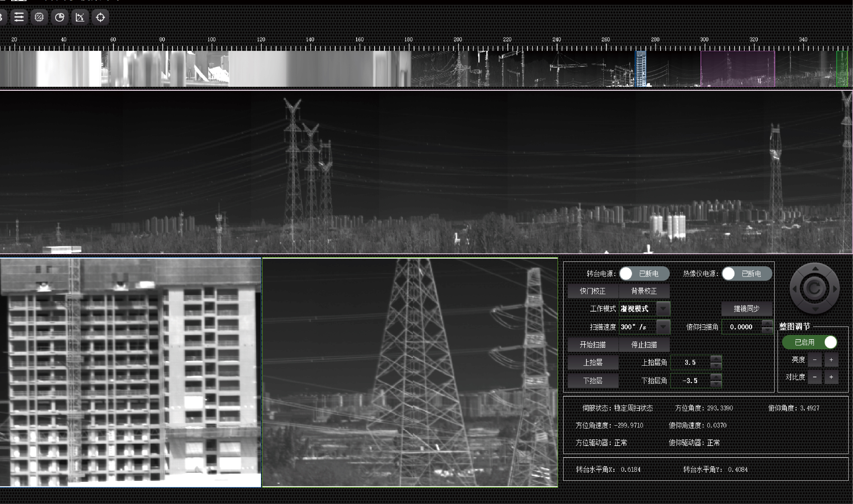853x504 pixels.
Task: Click the curve graph toolbar icon
Action: [80, 17]
